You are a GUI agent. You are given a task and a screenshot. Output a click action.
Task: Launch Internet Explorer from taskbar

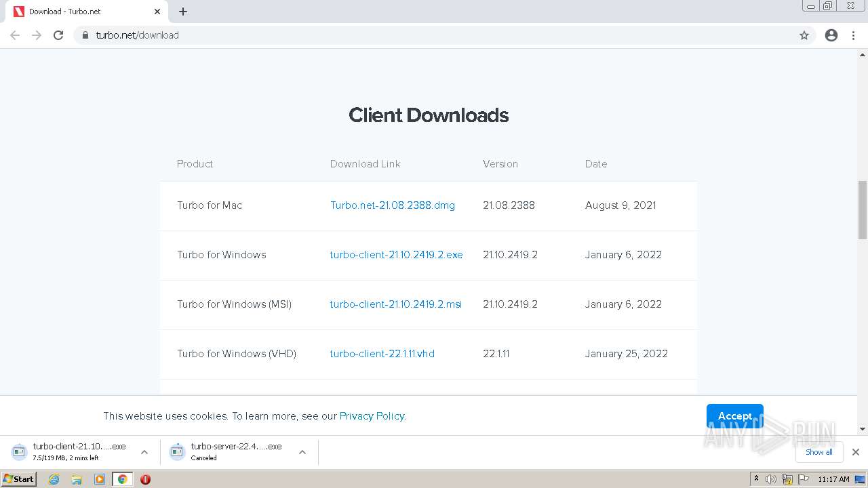point(54,479)
